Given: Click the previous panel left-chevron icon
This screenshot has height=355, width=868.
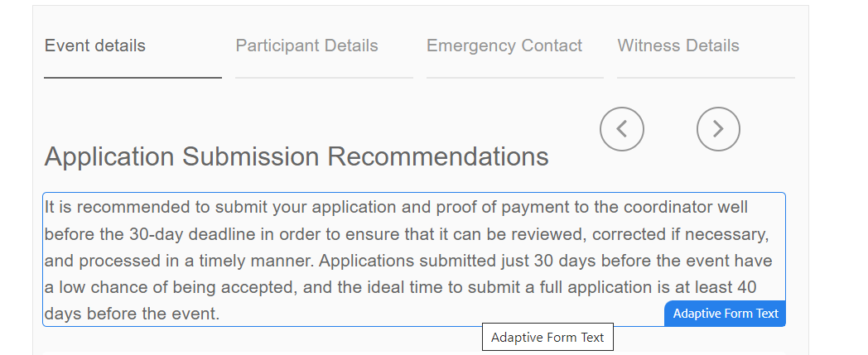Looking at the screenshot, I should click(622, 129).
